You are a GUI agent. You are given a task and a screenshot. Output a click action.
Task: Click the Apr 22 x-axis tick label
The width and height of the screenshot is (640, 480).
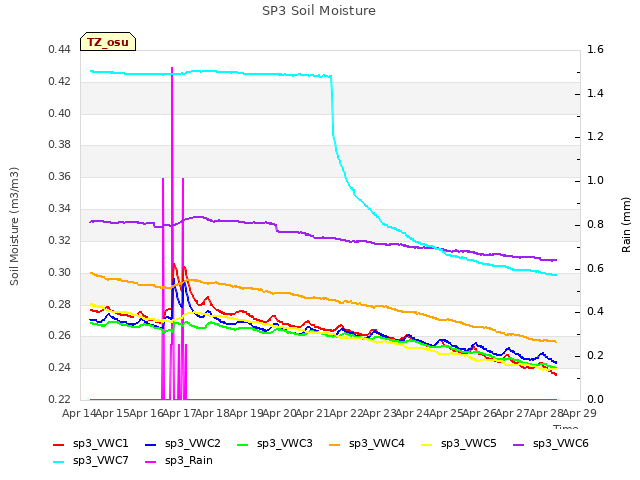click(346, 413)
